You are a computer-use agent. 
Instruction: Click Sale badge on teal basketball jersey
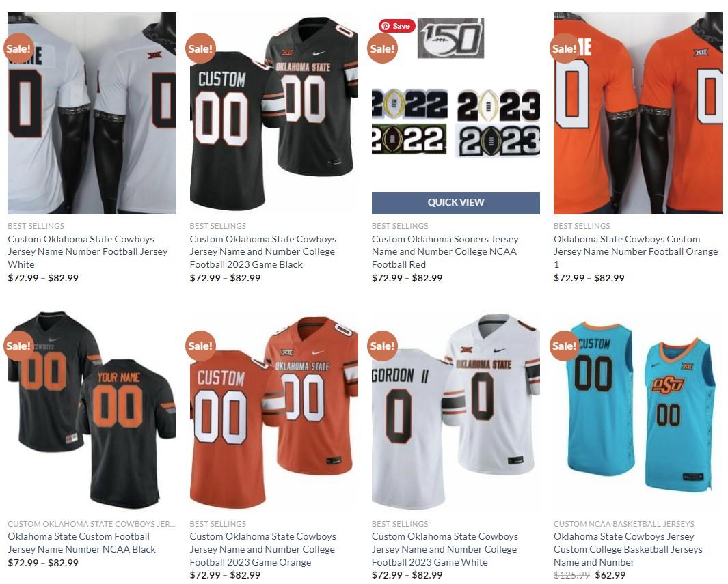point(564,346)
